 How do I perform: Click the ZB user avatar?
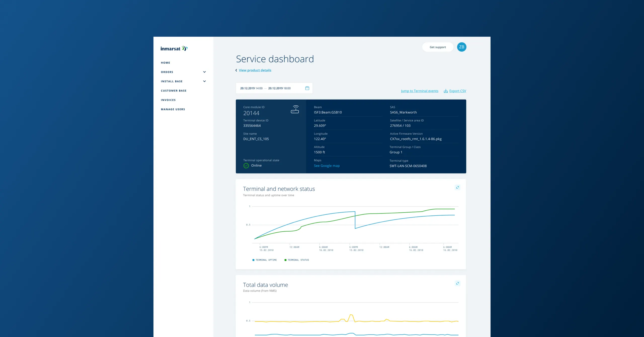[461, 47]
